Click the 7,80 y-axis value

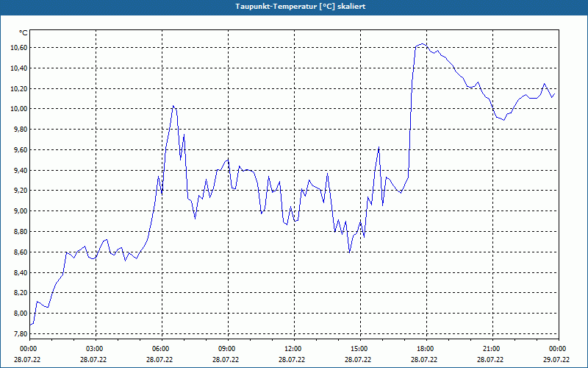point(21,333)
